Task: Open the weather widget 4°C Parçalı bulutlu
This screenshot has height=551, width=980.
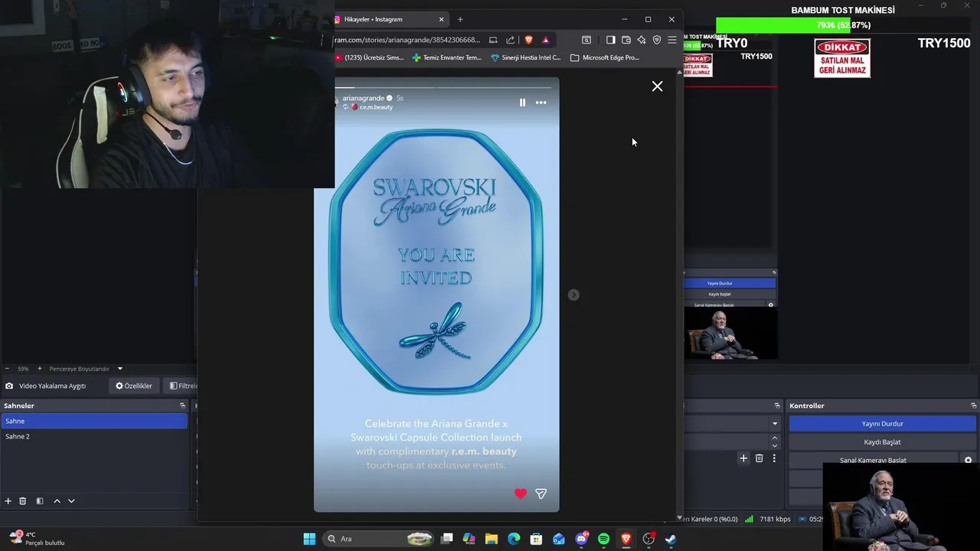Action: [37, 538]
